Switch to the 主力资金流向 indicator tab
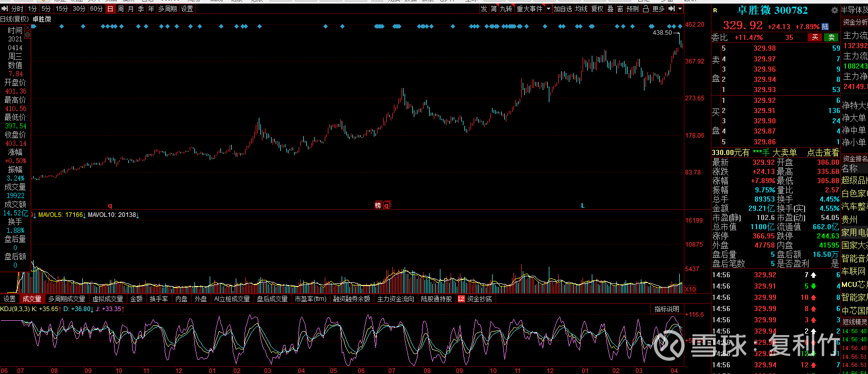 (x=396, y=299)
